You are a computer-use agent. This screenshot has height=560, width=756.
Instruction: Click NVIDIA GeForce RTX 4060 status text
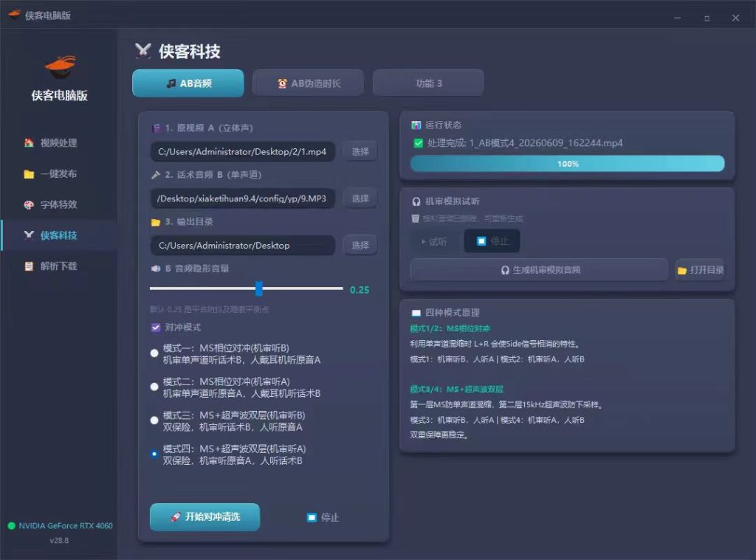66,526
